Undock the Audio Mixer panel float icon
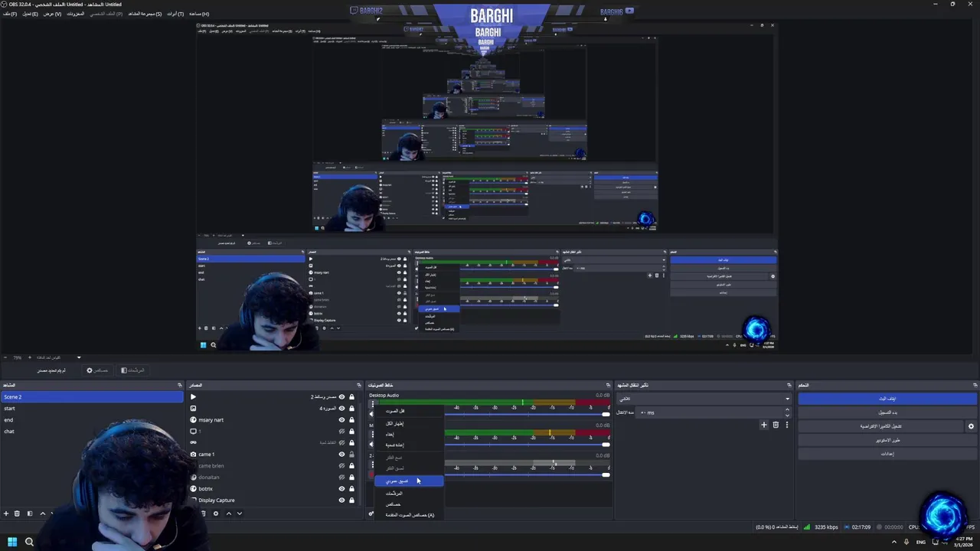Screen dimensions: 980x551 pyautogui.click(x=609, y=385)
